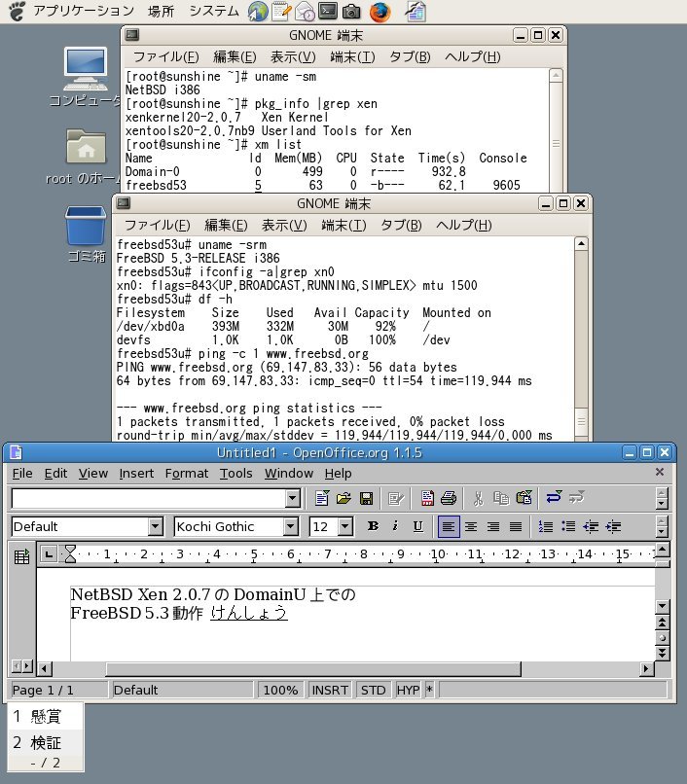Select candidate 1 懸賞 in input popup

pos(46,717)
